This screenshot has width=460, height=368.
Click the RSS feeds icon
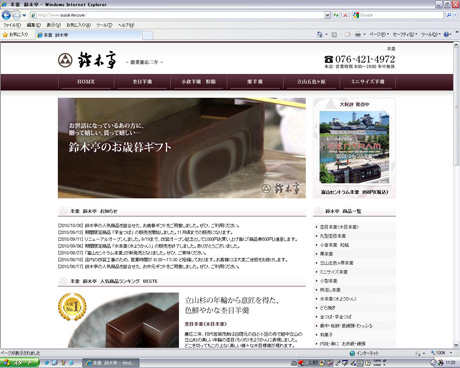[334, 35]
